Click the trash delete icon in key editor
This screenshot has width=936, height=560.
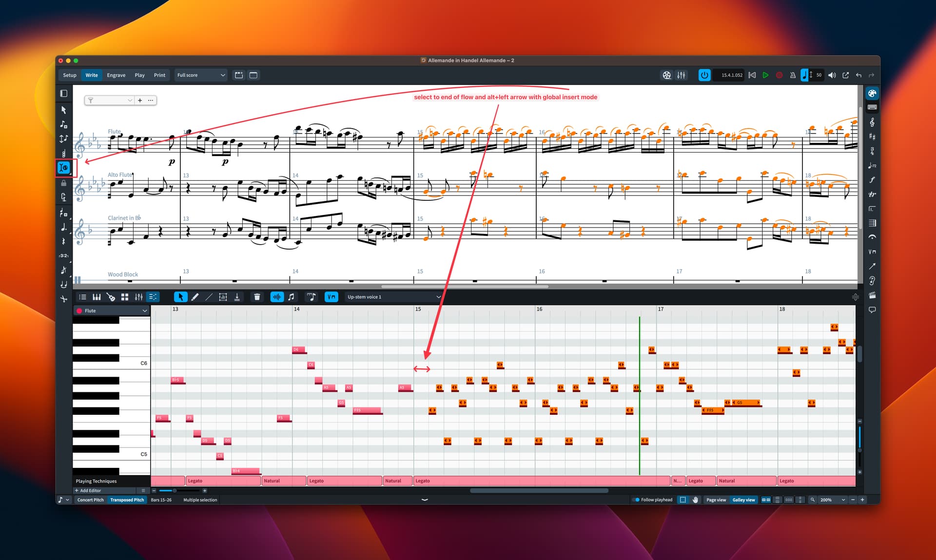[x=257, y=297]
